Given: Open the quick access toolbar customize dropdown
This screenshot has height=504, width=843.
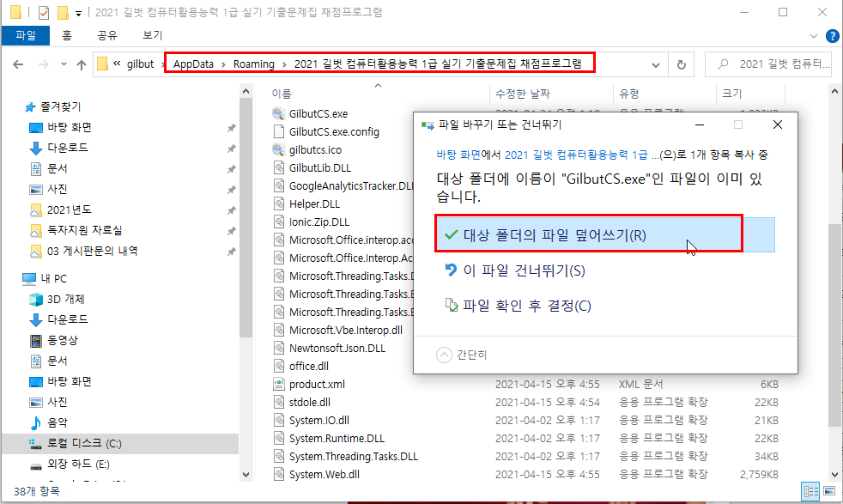Looking at the screenshot, I should [x=79, y=13].
